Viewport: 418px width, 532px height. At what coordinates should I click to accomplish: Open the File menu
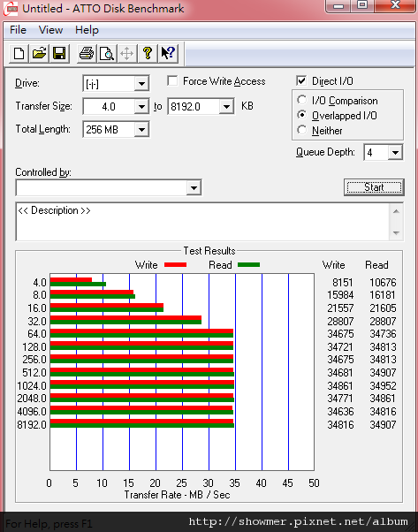18,30
